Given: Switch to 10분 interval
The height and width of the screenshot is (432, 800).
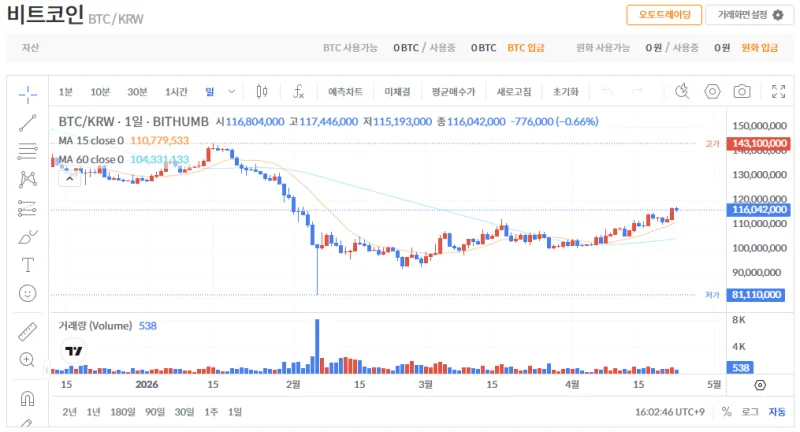Looking at the screenshot, I should 100,92.
